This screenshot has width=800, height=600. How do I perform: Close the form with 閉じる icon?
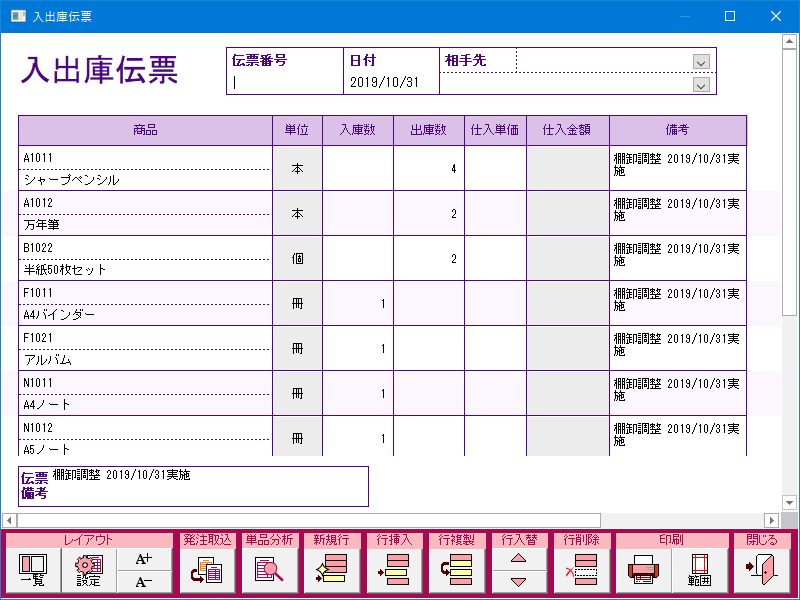[x=762, y=571]
